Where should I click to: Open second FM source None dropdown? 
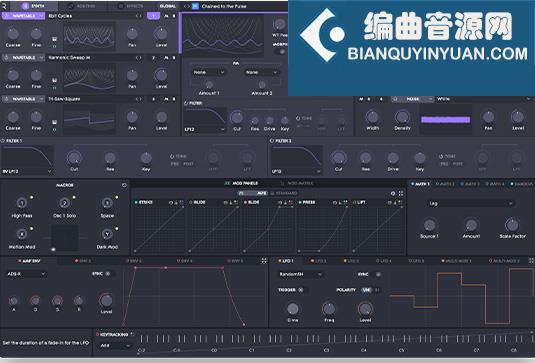pyautogui.click(x=261, y=72)
